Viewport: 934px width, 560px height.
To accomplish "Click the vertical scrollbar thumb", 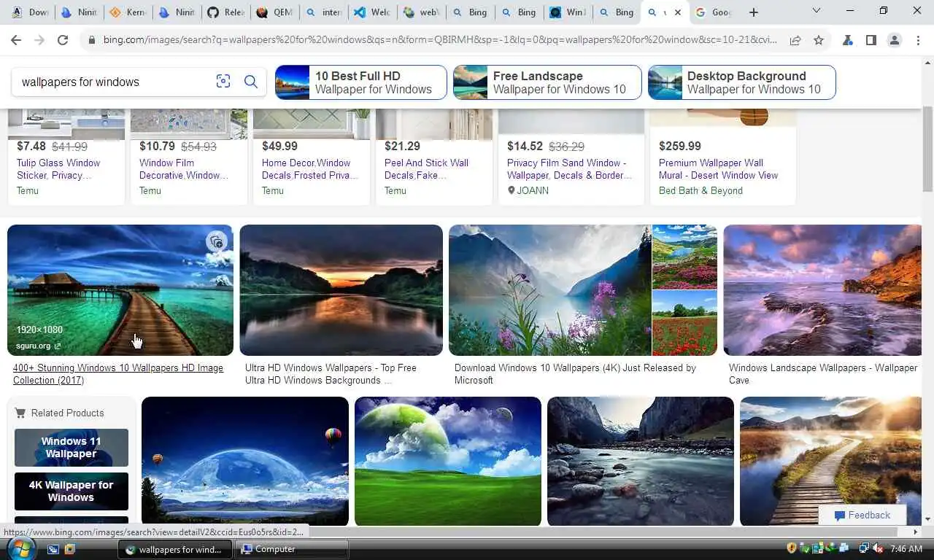I will click(927, 149).
